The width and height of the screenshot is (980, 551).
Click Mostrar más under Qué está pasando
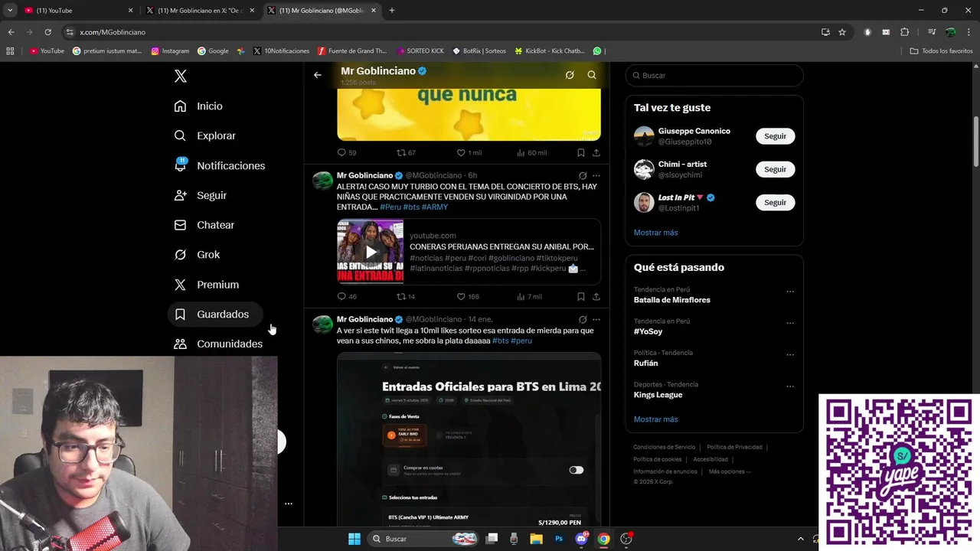pos(655,419)
